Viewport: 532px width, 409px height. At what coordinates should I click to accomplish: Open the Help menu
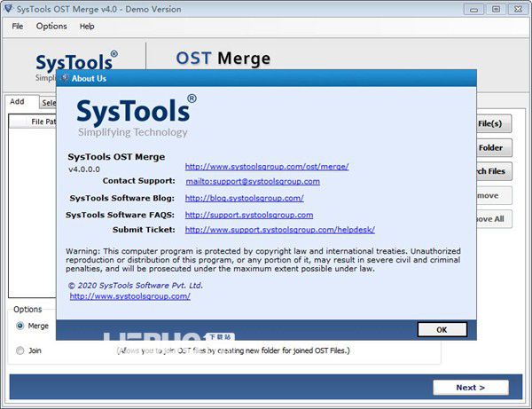tap(87, 26)
